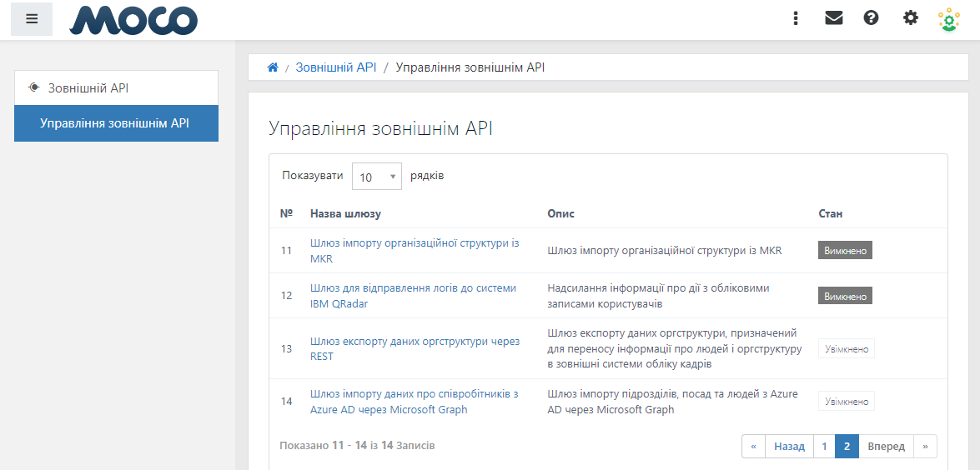Click the Зовнішній API breadcrumb link
This screenshot has width=980, height=470.
(x=335, y=67)
